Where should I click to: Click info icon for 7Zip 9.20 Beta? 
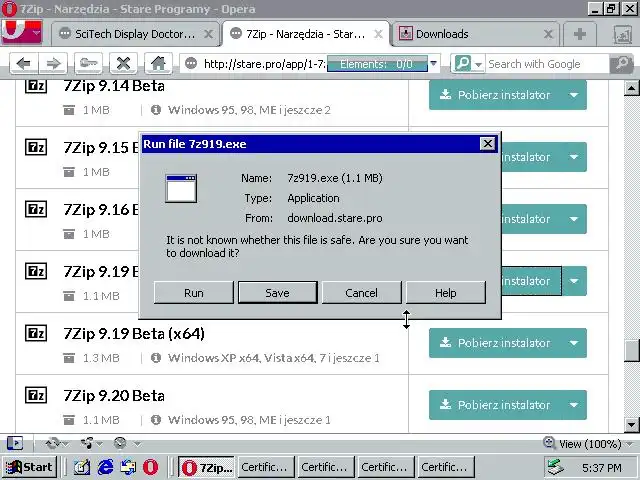click(x=156, y=420)
